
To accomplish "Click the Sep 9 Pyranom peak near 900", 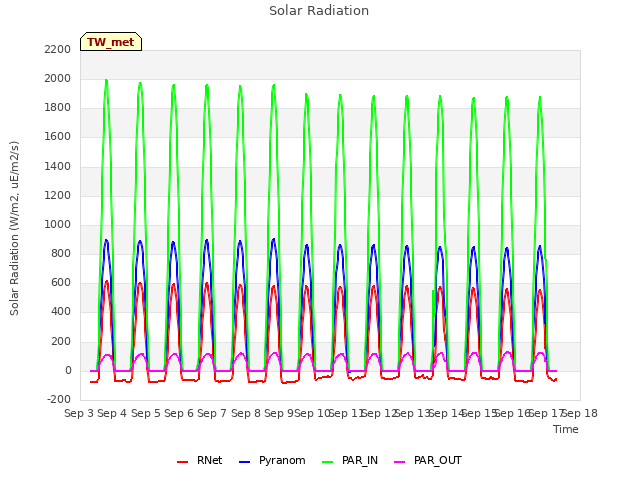I will (x=273, y=240).
